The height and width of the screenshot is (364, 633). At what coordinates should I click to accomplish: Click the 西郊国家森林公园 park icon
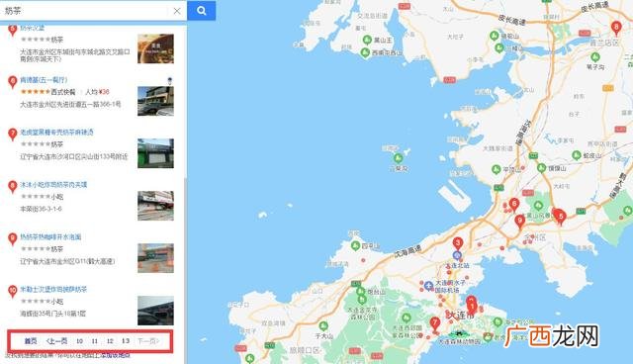[x=407, y=318]
